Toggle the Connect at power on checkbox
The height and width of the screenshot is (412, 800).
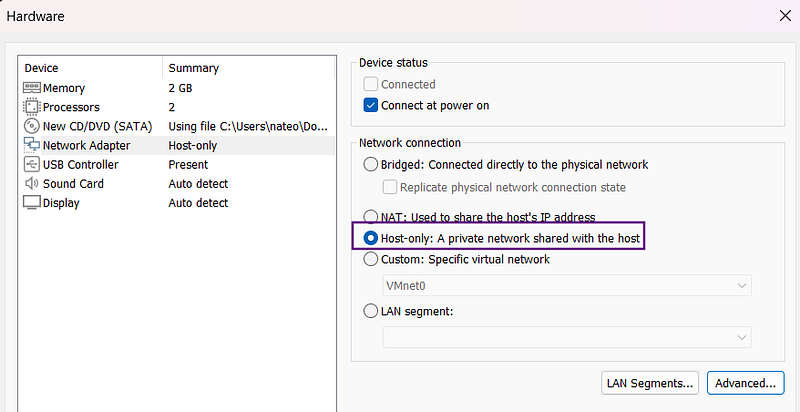point(371,105)
